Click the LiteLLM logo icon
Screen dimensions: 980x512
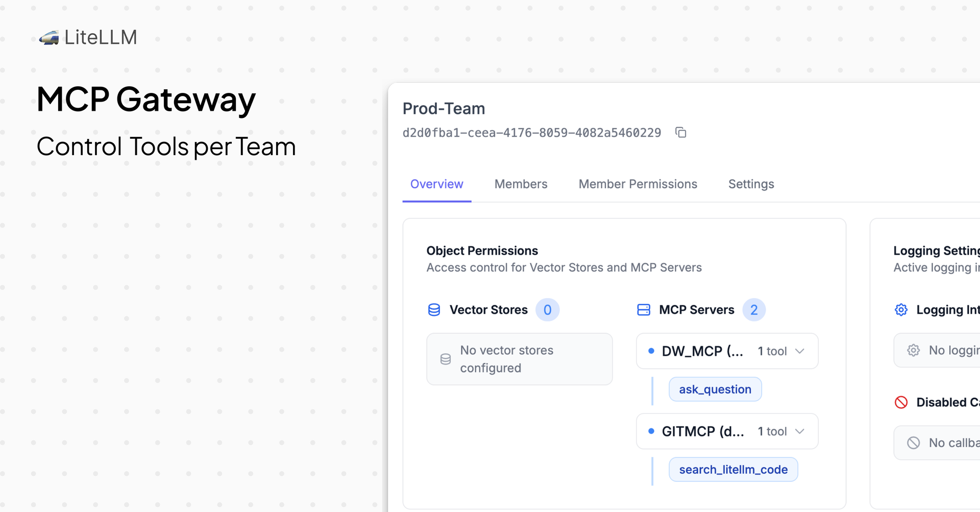(48, 37)
